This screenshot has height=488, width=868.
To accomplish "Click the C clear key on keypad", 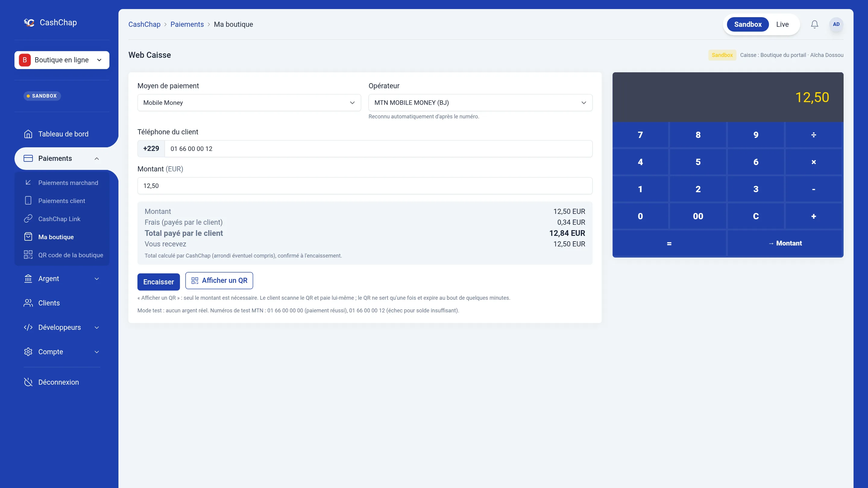I will pos(756,216).
